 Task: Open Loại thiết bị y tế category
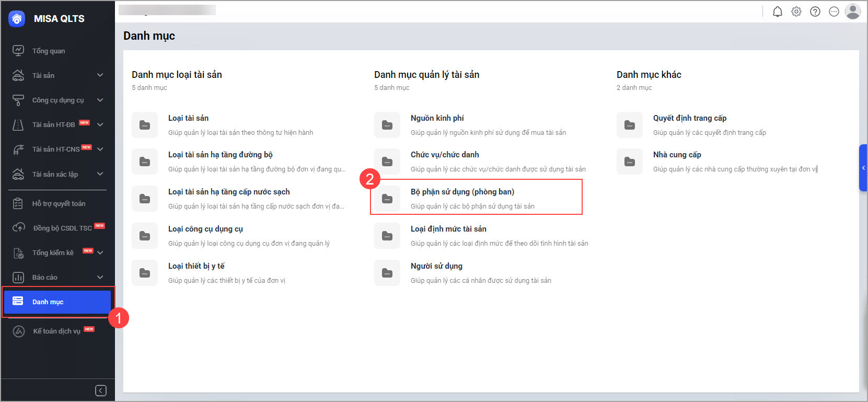[x=196, y=266]
